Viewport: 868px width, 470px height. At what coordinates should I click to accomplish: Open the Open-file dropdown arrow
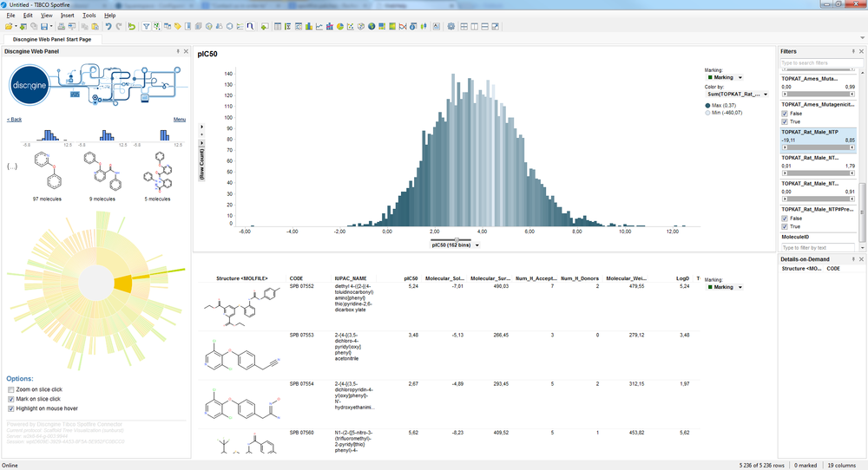coord(16,27)
